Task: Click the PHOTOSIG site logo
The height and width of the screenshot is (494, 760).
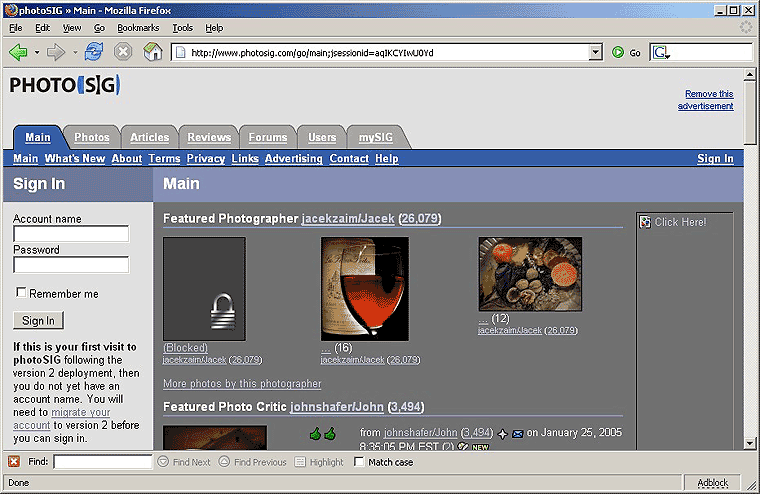Action: coord(65,85)
